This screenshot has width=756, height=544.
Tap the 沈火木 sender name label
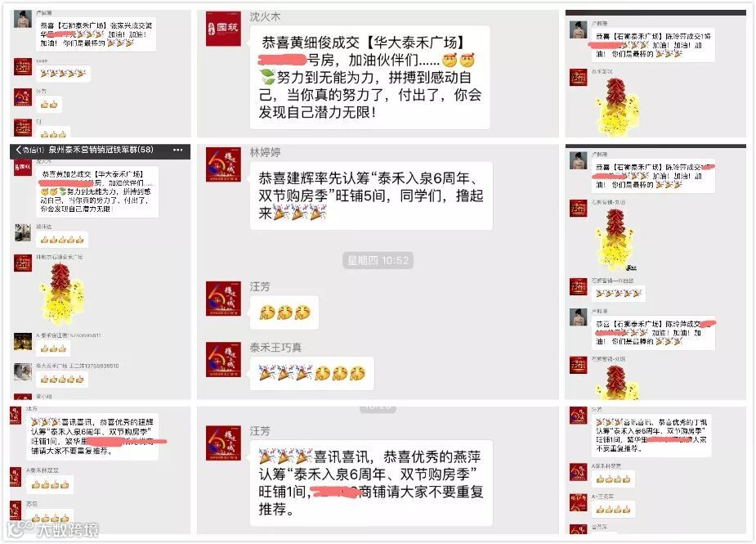pos(265,17)
